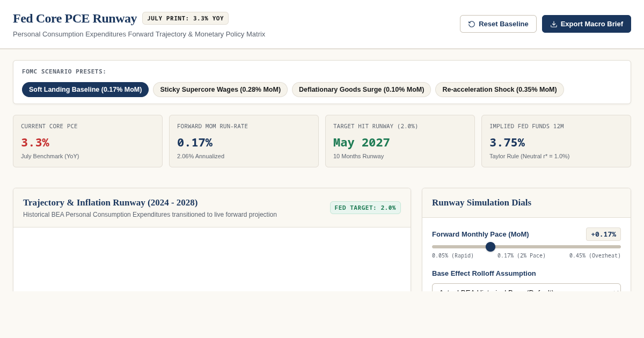Click the Fed Core PCE Runway title
Image resolution: width=644 pixels, height=338 pixels.
tap(75, 18)
